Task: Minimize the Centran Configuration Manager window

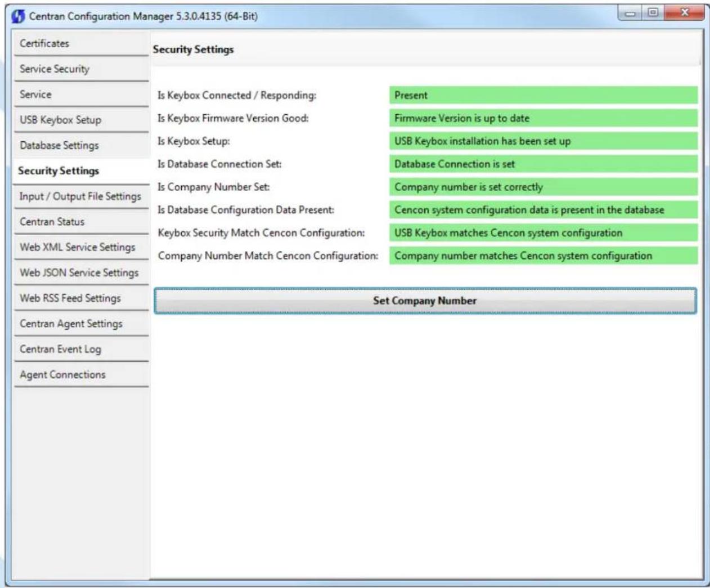Action: click(x=631, y=12)
